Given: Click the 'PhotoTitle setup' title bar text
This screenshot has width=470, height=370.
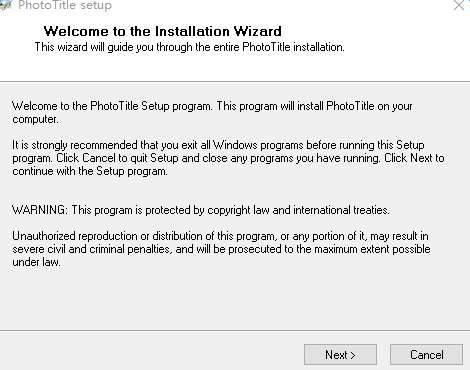Looking at the screenshot, I should click(x=65, y=5).
